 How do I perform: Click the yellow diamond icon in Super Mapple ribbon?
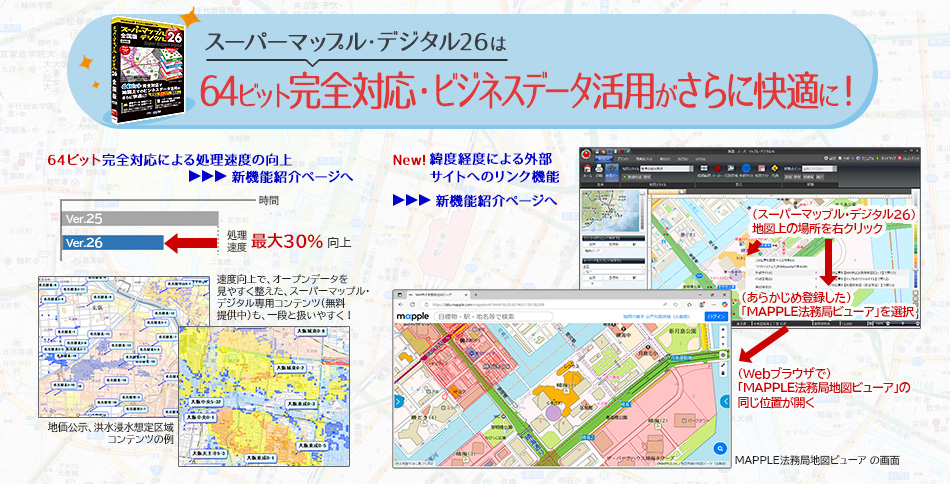point(775,168)
